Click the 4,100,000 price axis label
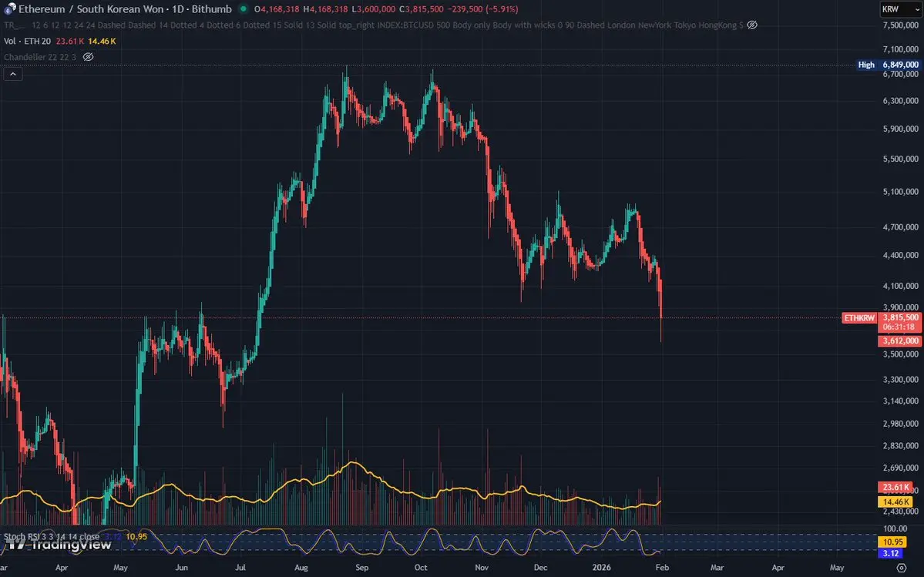This screenshot has width=924, height=577. click(x=900, y=286)
